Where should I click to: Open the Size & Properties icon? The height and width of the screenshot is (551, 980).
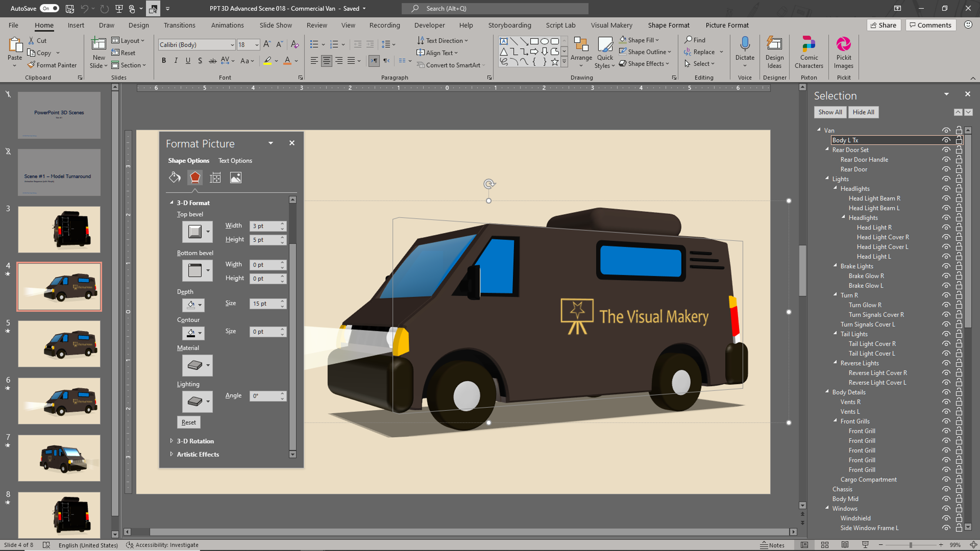tap(215, 178)
